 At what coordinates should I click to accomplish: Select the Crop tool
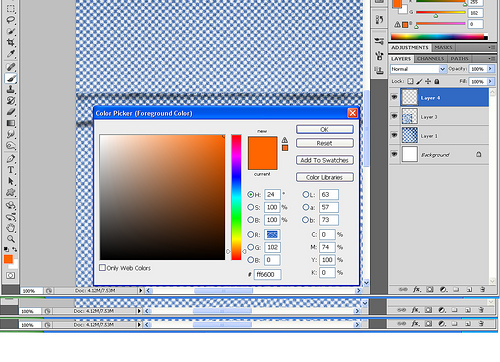(11, 42)
